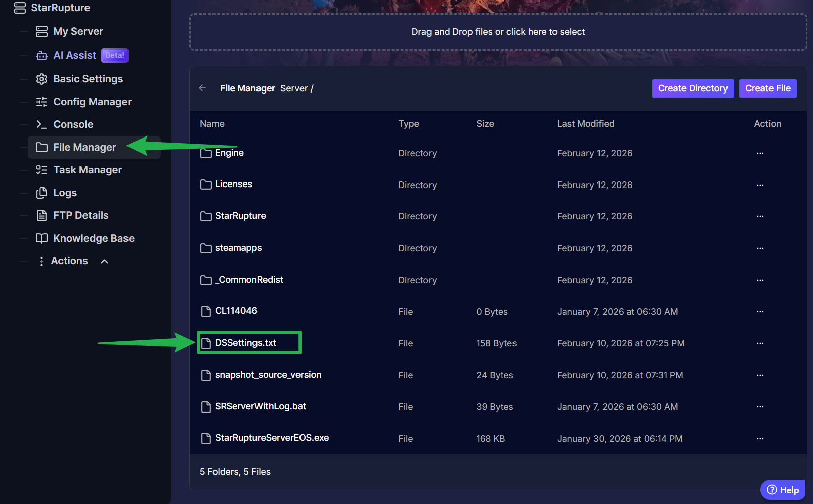This screenshot has width=813, height=504.
Task: Click the back arrow beside File Manager breadcrumb
Action: pos(202,88)
